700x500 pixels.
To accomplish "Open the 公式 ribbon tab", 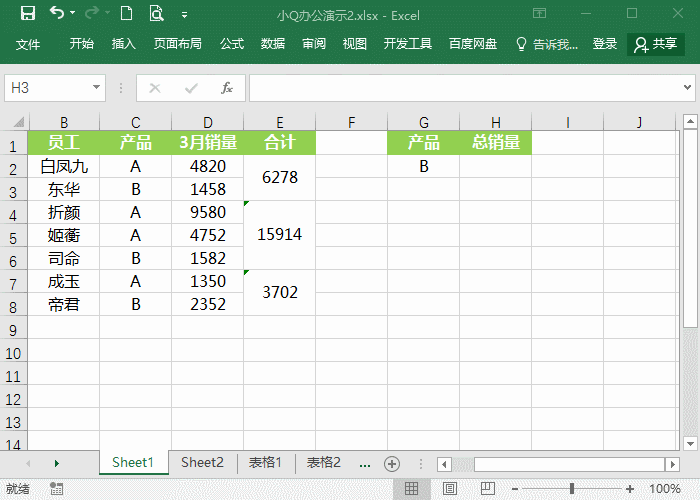I will coord(232,43).
